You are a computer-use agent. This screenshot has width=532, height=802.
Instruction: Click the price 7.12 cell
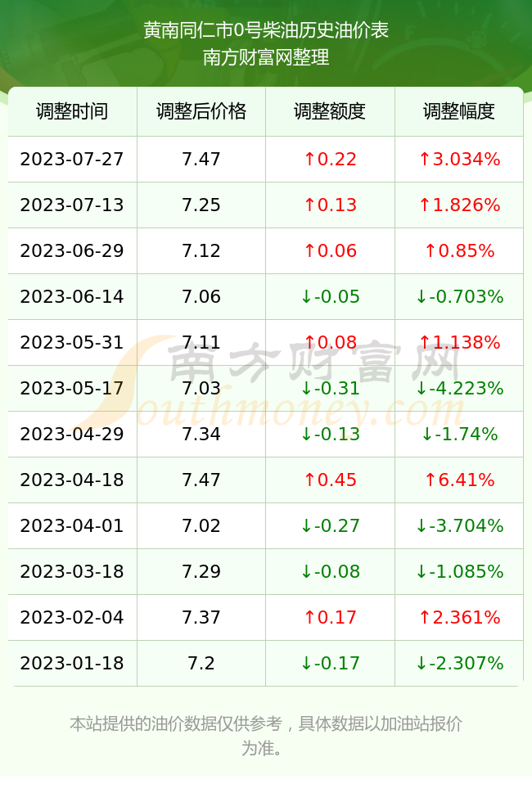coord(201,250)
